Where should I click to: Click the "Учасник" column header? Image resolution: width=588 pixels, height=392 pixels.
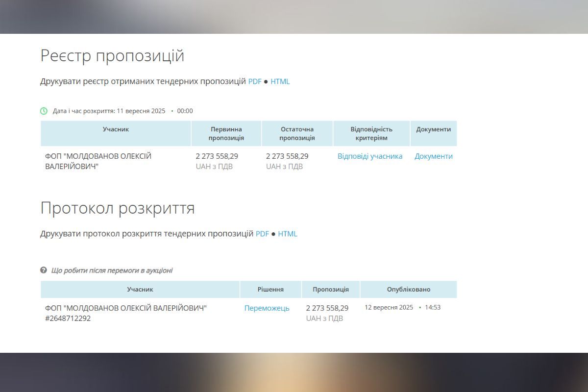pos(116,129)
